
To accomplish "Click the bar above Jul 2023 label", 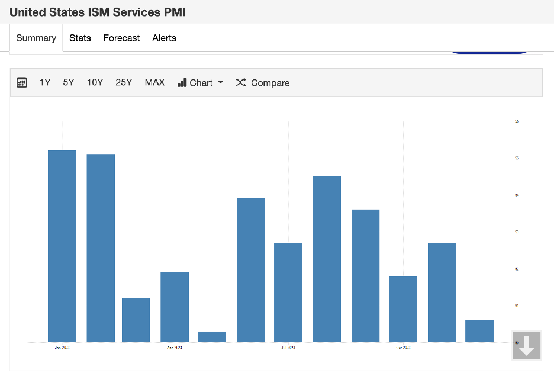I will (x=288, y=292).
